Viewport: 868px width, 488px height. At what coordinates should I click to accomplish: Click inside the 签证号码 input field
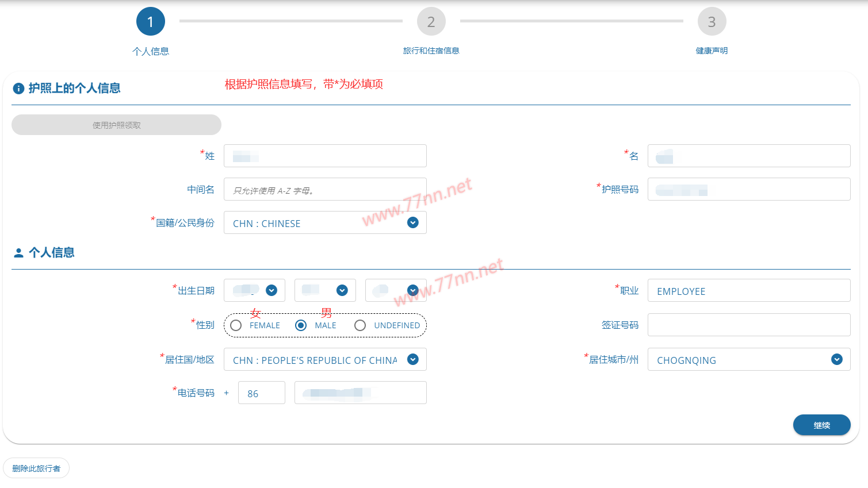click(749, 325)
